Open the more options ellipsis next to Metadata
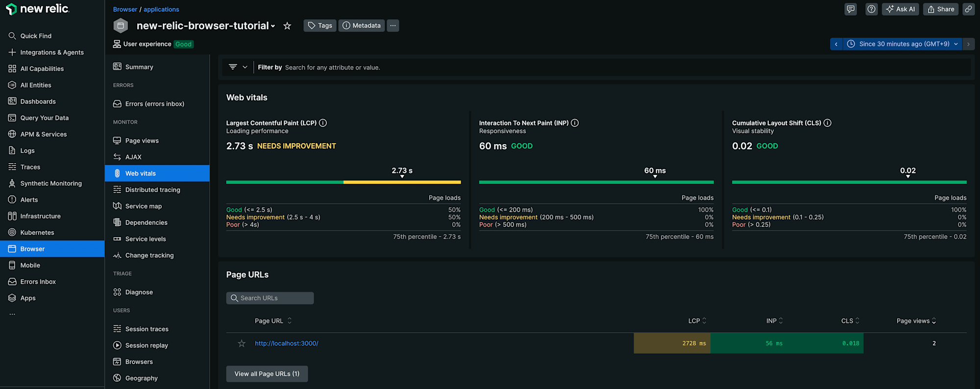This screenshot has width=980, height=389. 393,25
